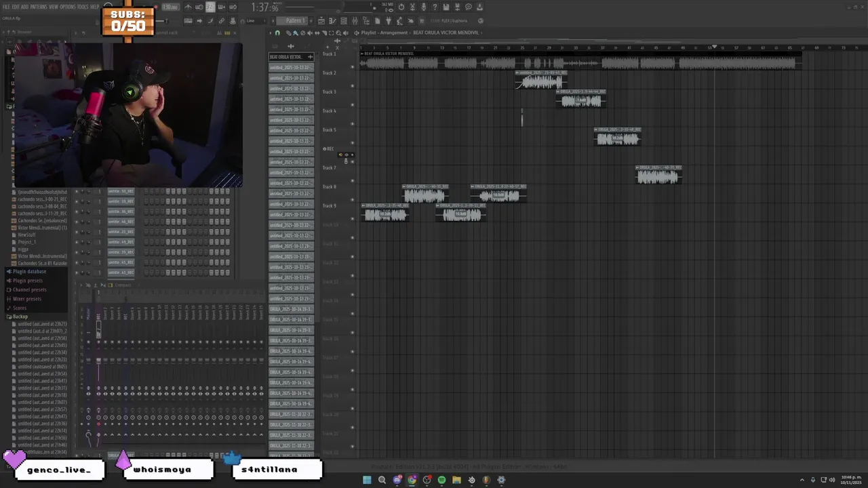
Task: Click the undo history icon in top toolbar
Action: pos(401,7)
